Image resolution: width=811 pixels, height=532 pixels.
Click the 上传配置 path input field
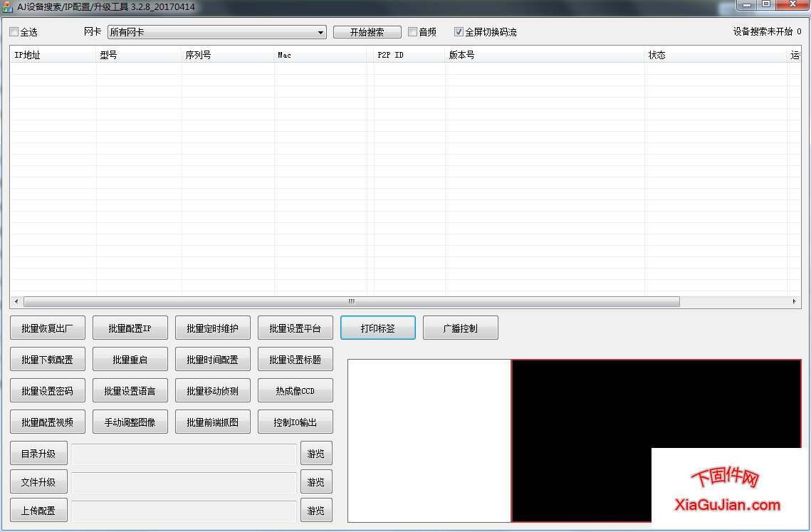click(x=184, y=511)
